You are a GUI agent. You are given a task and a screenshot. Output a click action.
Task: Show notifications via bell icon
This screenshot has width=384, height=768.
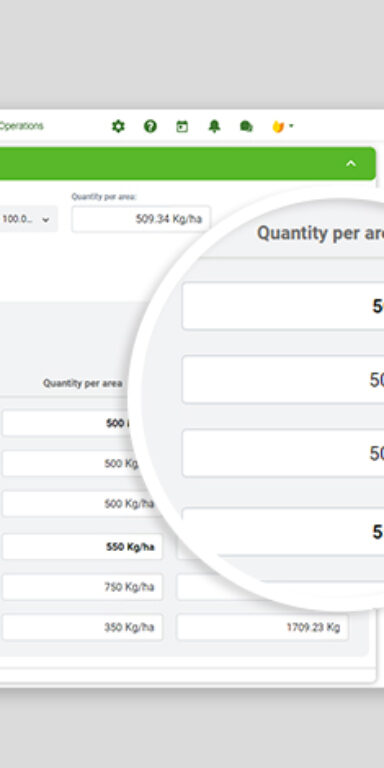(x=214, y=126)
